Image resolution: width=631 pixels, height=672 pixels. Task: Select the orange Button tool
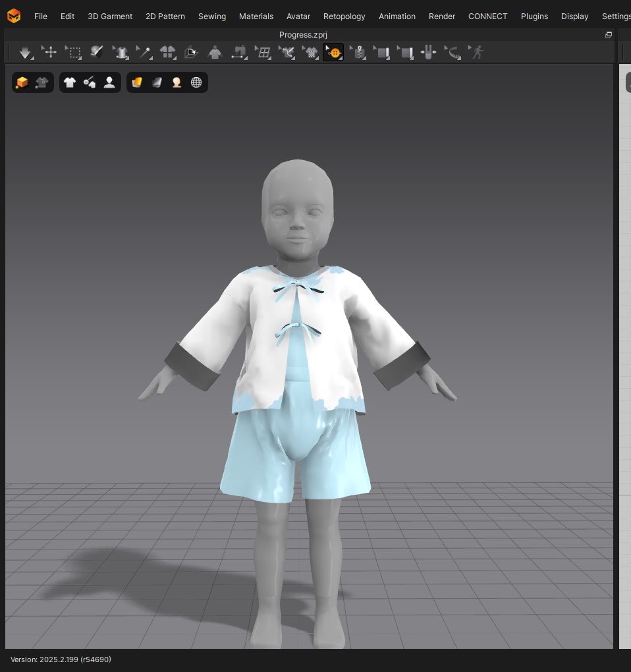(333, 52)
